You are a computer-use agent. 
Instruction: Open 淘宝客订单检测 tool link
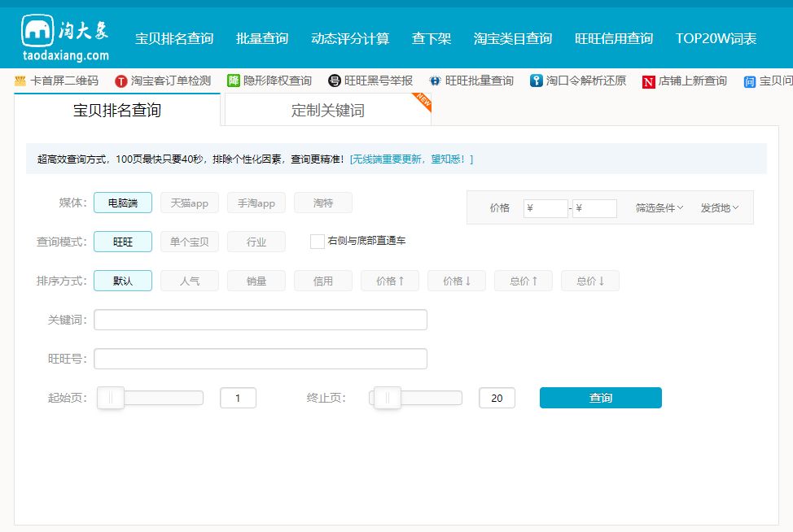171,81
